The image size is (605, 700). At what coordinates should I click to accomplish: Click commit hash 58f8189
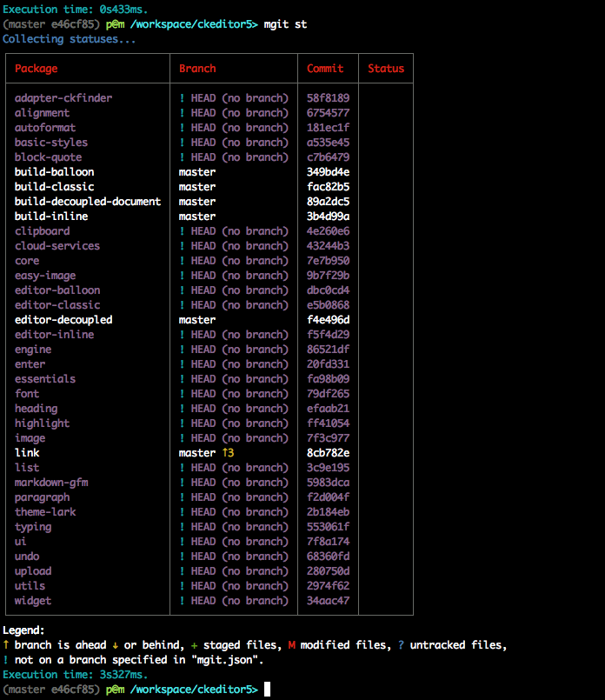[328, 98]
